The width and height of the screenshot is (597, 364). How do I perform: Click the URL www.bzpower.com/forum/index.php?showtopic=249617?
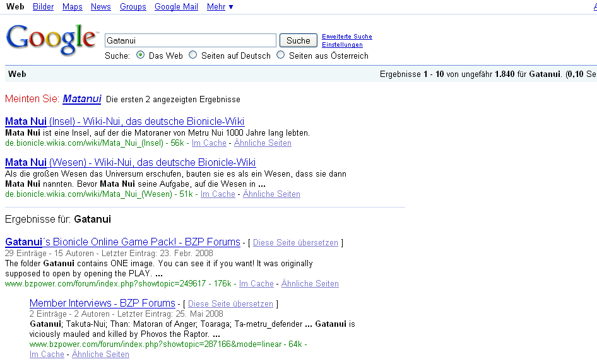point(105,284)
